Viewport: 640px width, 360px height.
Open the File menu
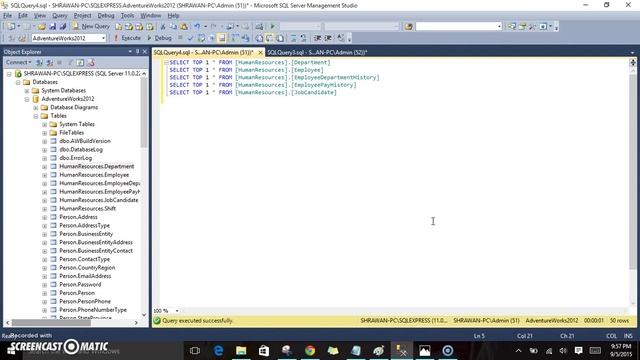[x=8, y=16]
